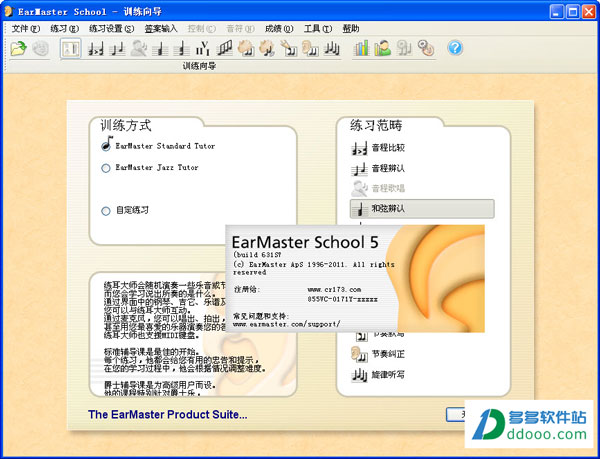
Task: Click the 训练向导 caption under the toolbar
Action: (199, 66)
